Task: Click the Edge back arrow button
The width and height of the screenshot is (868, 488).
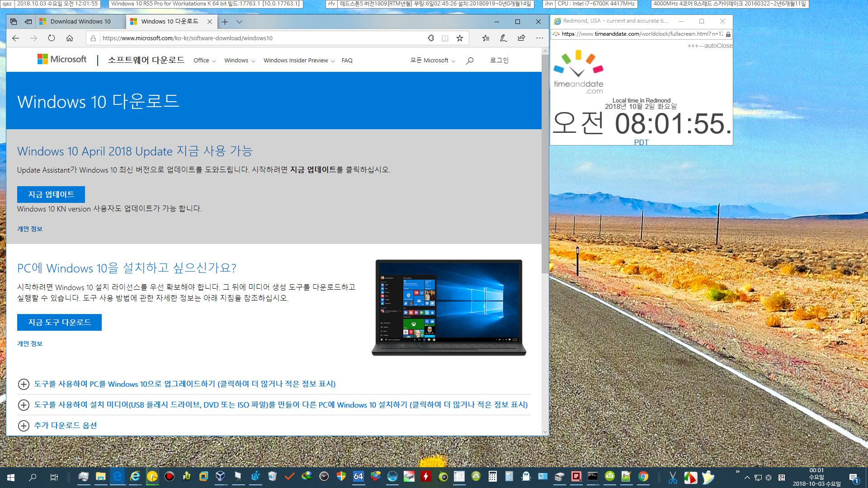Action: [15, 38]
